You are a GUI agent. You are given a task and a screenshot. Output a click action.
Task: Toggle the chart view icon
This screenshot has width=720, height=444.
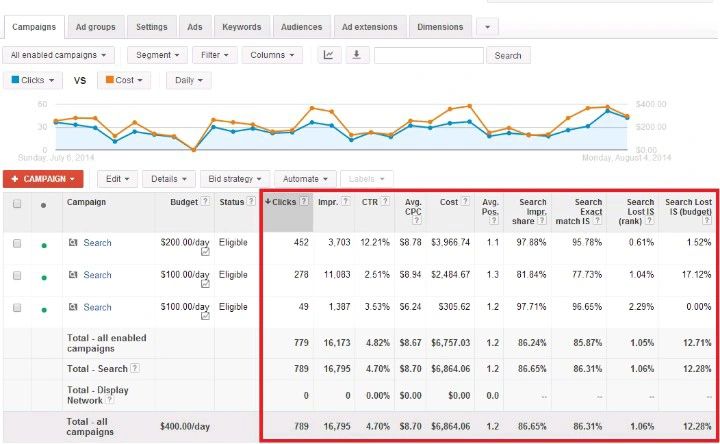328,55
